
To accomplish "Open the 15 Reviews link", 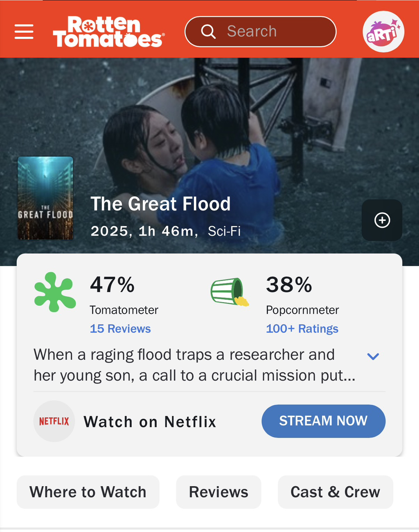I will [120, 329].
